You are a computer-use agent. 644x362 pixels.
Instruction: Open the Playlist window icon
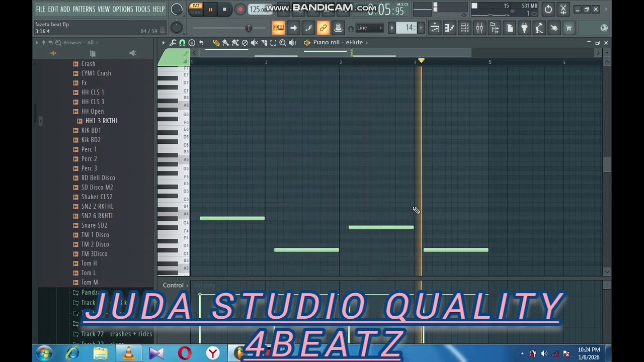point(435,28)
